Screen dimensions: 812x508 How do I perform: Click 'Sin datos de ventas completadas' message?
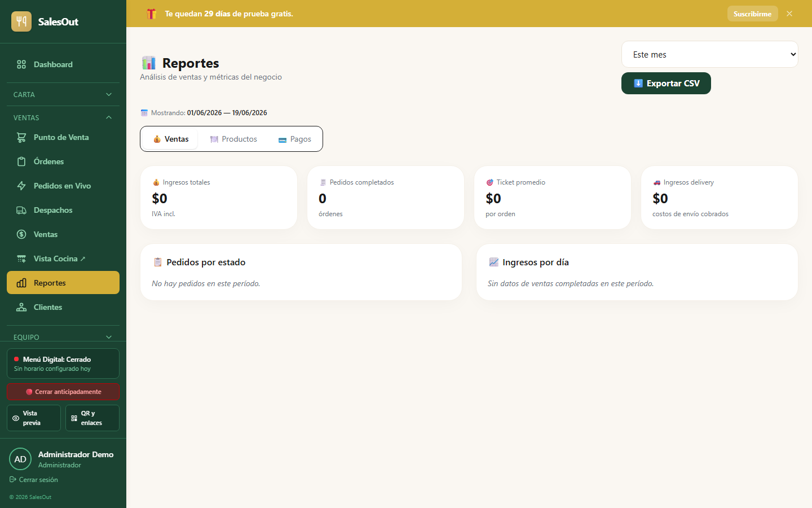click(x=571, y=283)
